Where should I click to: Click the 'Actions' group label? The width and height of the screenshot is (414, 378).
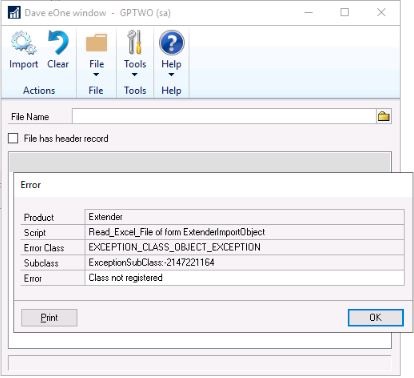[39, 90]
